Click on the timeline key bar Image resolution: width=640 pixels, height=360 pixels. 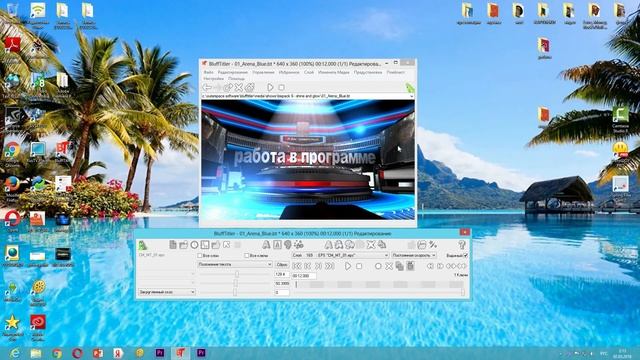[x=379, y=284]
